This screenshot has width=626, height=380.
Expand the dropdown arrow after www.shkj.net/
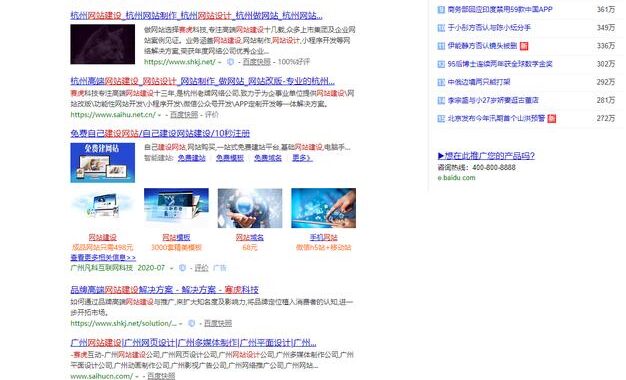[x=220, y=62]
